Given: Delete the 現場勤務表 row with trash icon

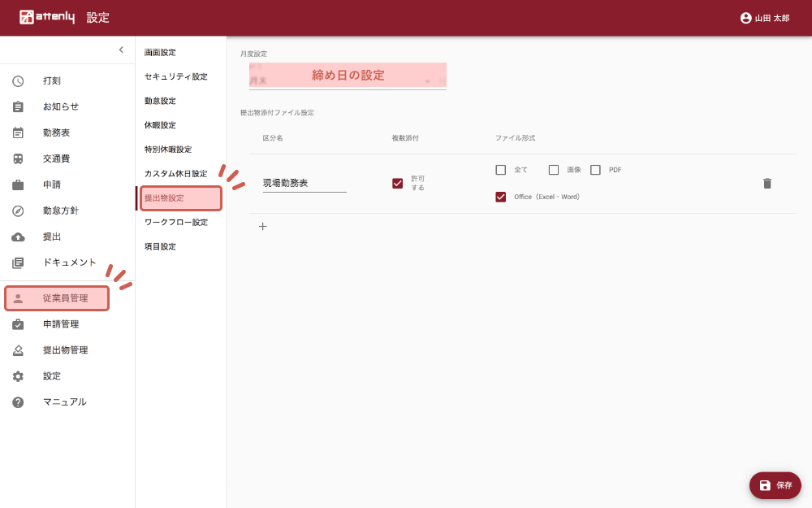Looking at the screenshot, I should click(767, 184).
